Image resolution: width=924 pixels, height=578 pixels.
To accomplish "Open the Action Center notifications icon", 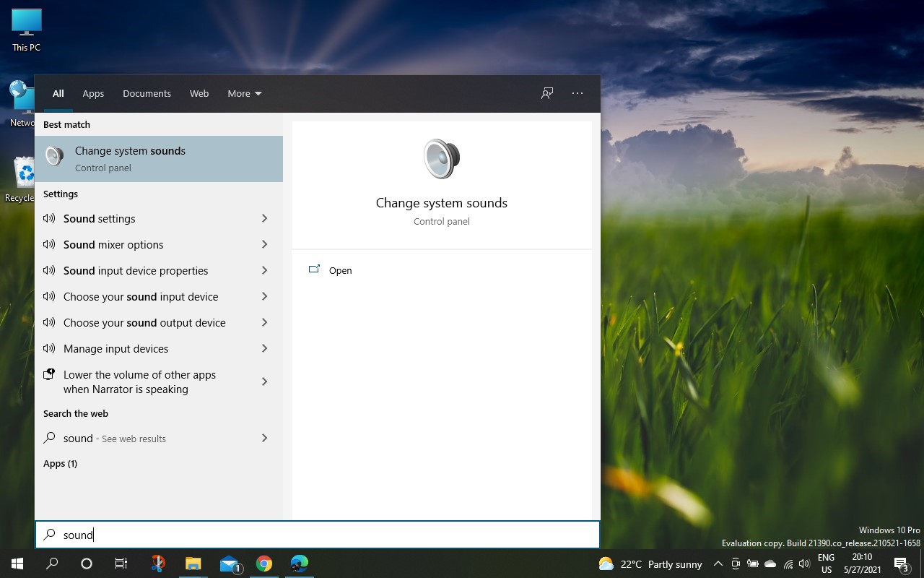I will pos(901,564).
